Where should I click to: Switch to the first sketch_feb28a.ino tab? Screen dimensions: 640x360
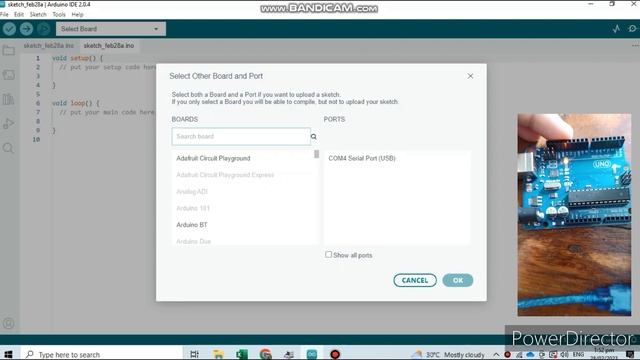point(49,46)
